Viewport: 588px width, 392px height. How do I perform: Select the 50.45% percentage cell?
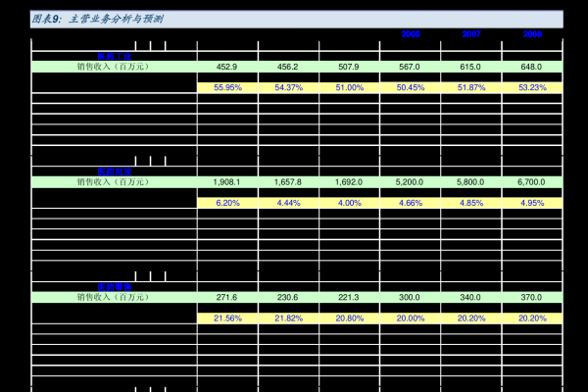[x=410, y=87]
